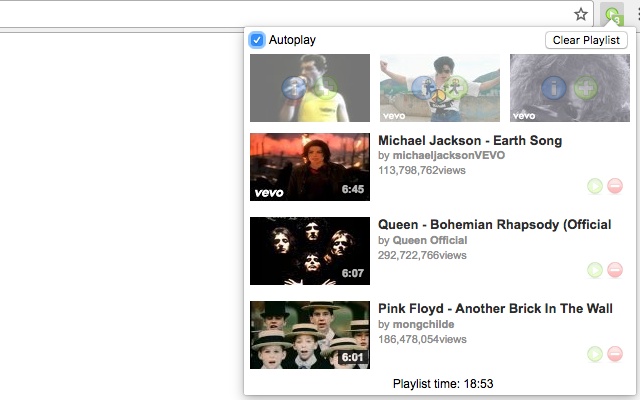Image resolution: width=640 pixels, height=400 pixels.
Task: Open the michaeljacksonVEVO channel link
Action: pyautogui.click(x=449, y=155)
